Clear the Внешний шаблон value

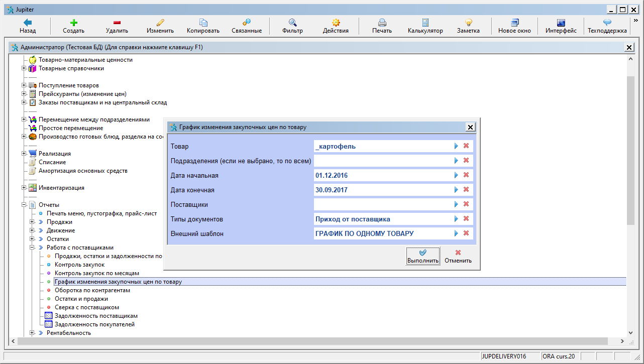tap(466, 233)
